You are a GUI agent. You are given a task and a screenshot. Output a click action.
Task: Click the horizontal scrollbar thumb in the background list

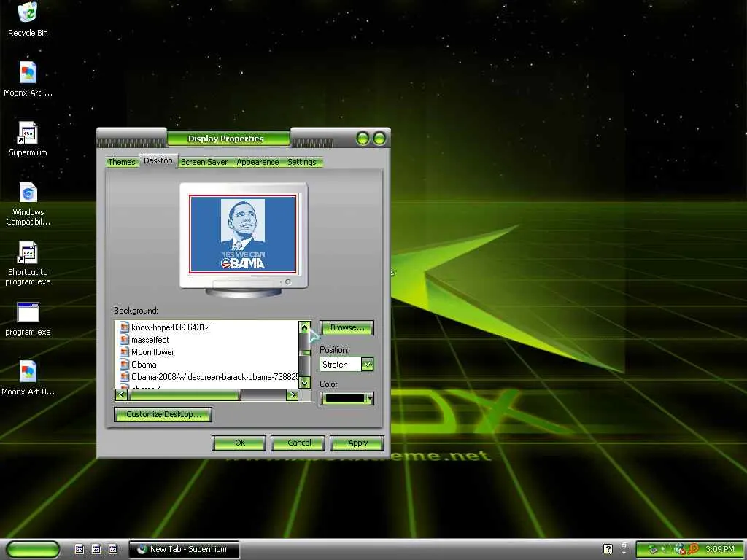[x=185, y=394]
